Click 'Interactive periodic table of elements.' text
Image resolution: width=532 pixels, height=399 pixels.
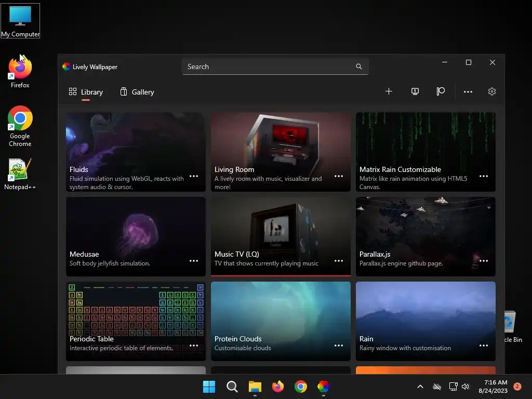point(121,348)
